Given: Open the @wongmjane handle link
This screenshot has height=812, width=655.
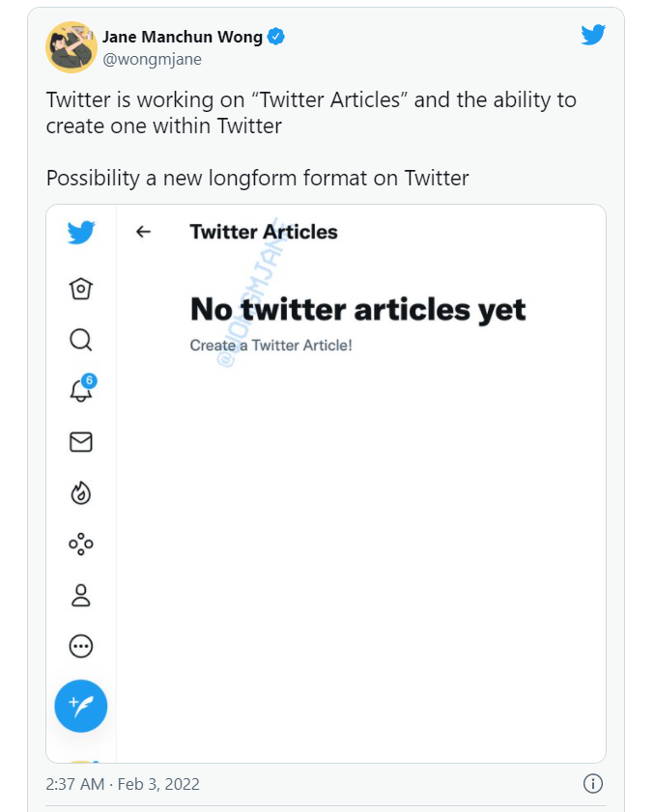Looking at the screenshot, I should (152, 59).
